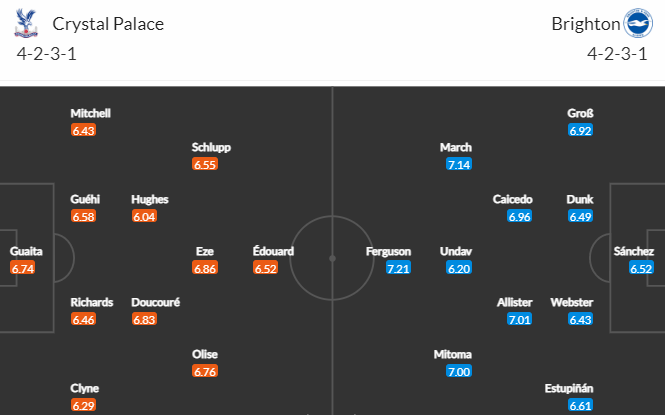665x415 pixels.
Task: Click Undav's 6.20 rating badge
Action: pos(459,268)
